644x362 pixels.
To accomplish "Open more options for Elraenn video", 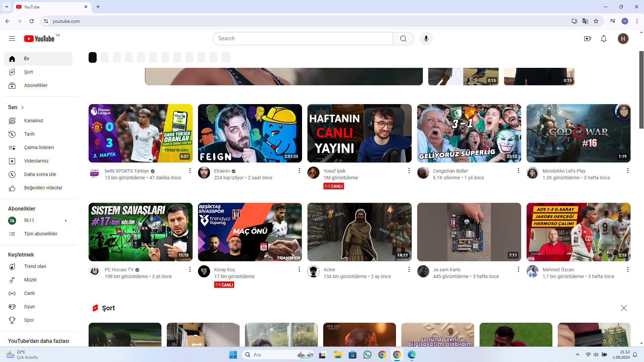I will pos(299,171).
